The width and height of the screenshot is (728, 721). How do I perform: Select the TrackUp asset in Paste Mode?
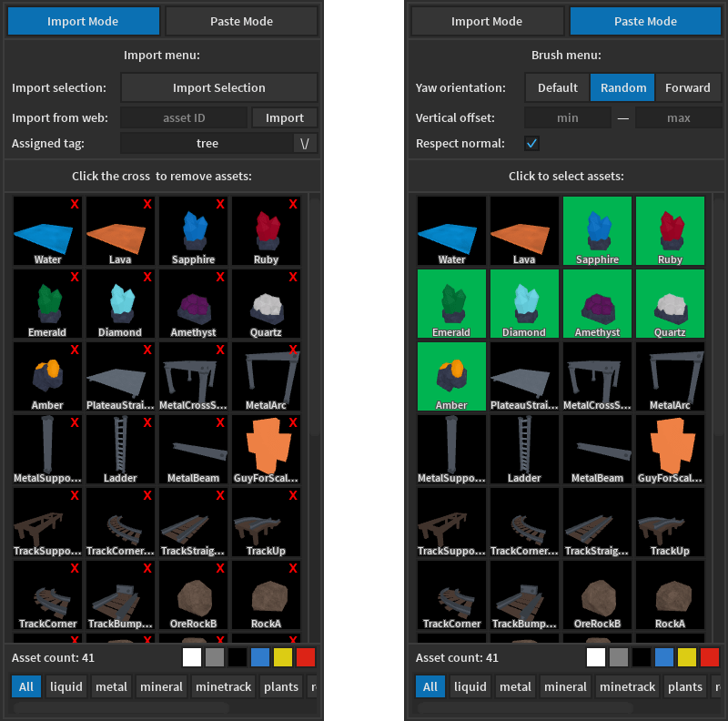tap(670, 522)
